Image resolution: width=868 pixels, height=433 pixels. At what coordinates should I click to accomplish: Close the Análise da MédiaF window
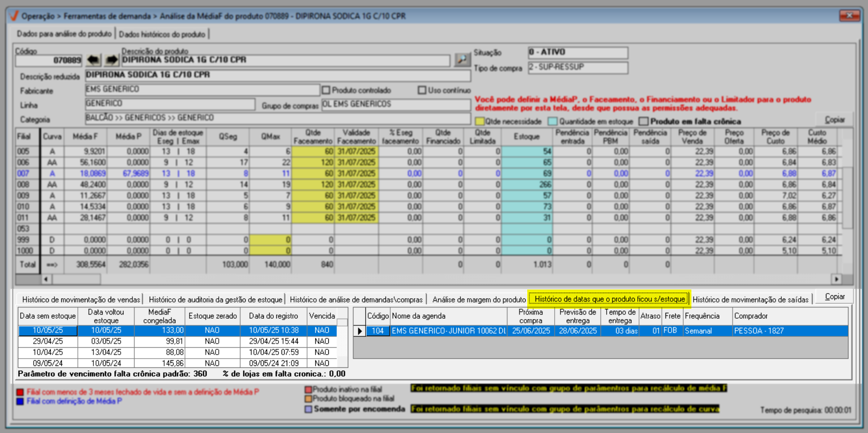850,16
